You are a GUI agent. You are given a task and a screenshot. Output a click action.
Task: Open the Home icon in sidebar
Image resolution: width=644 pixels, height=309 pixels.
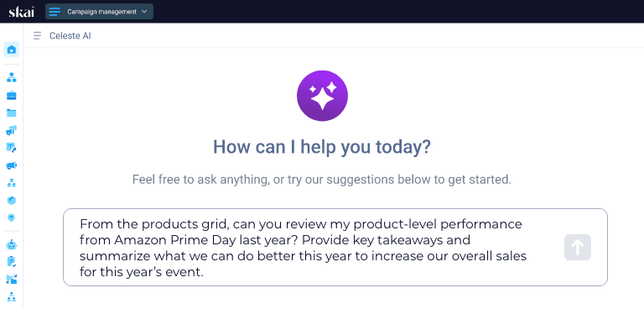(12, 50)
